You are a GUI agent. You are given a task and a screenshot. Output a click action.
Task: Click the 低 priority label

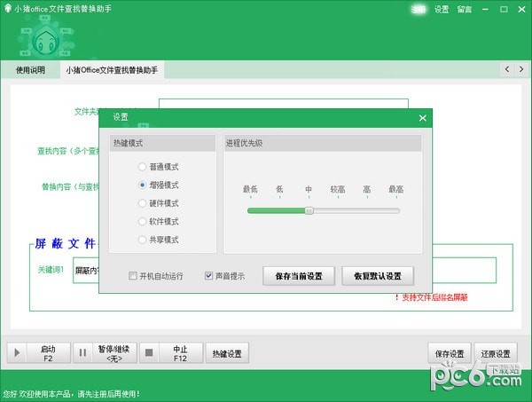coord(279,189)
